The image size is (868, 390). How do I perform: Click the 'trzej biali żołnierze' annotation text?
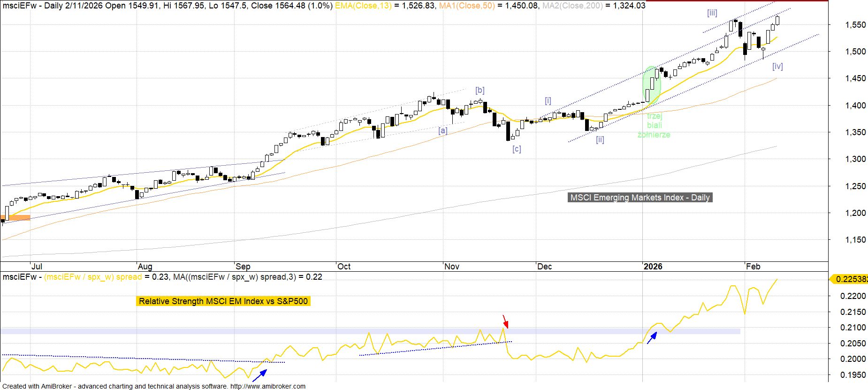point(654,125)
